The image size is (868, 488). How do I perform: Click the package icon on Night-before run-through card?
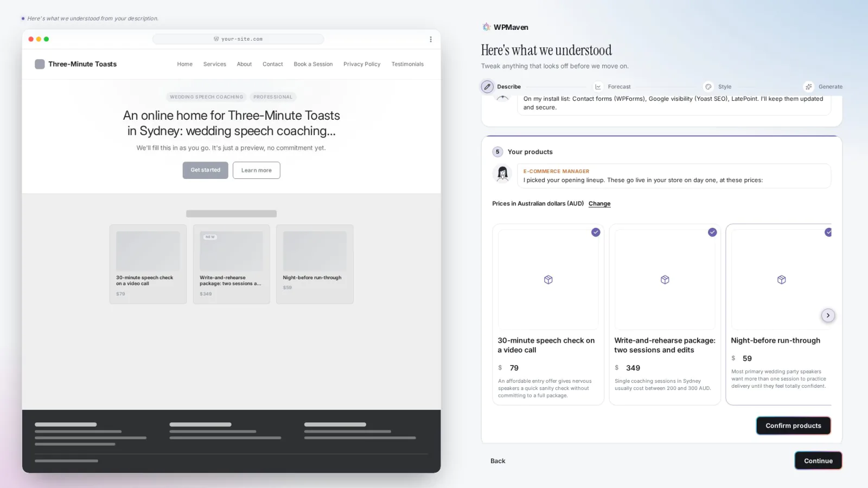[x=782, y=280]
